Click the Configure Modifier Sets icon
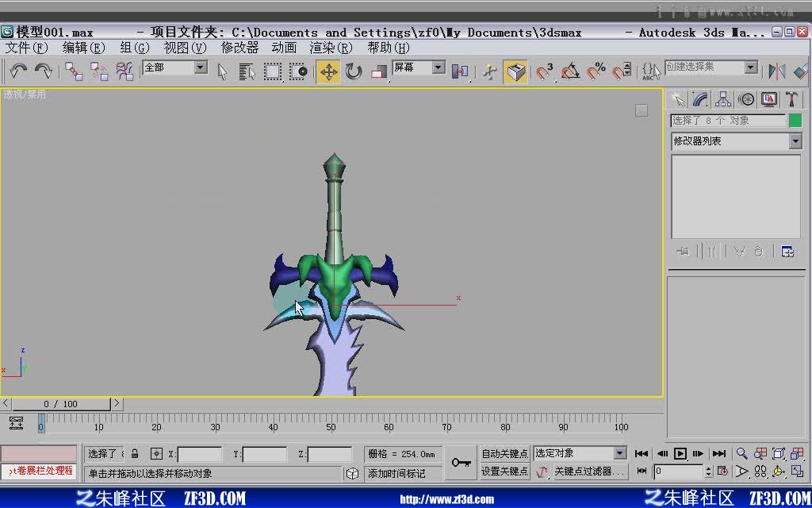The image size is (812, 508). tap(787, 252)
